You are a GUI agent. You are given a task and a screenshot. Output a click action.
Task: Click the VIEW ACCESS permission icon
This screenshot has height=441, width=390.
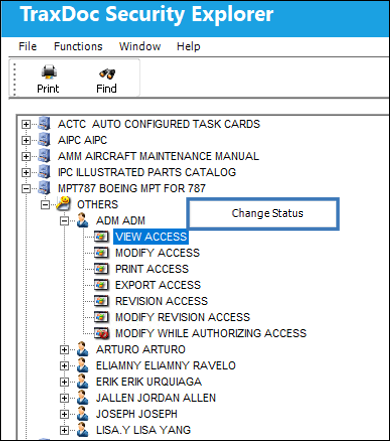pos(101,237)
